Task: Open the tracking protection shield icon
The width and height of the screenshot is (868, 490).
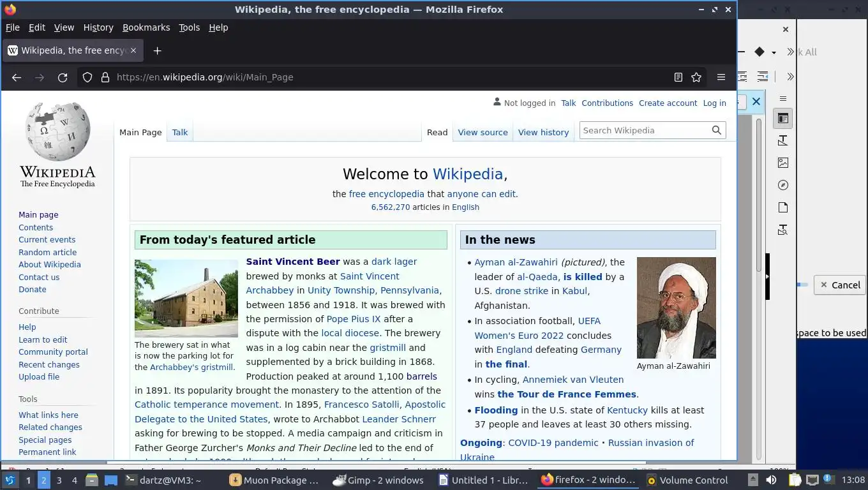Action: [87, 77]
